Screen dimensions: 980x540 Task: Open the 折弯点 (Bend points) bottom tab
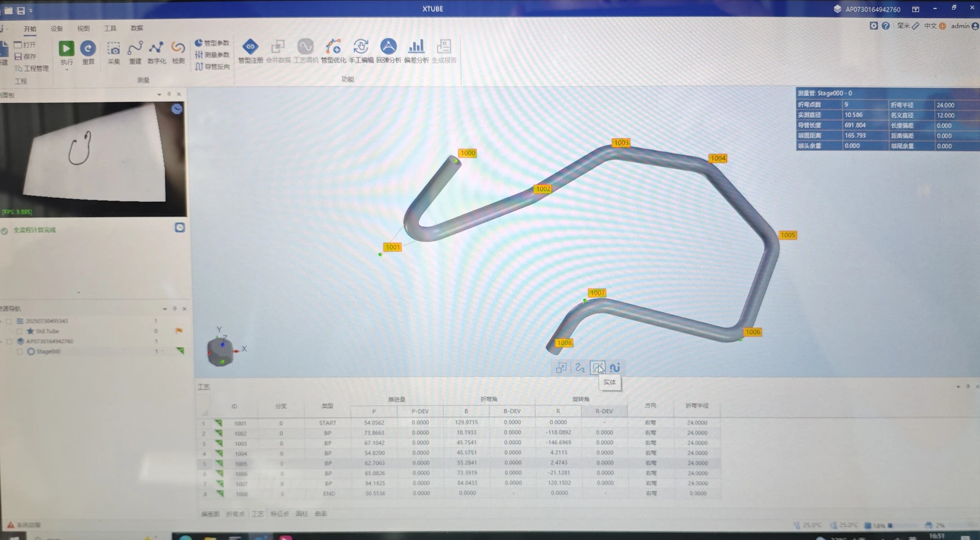click(x=235, y=514)
